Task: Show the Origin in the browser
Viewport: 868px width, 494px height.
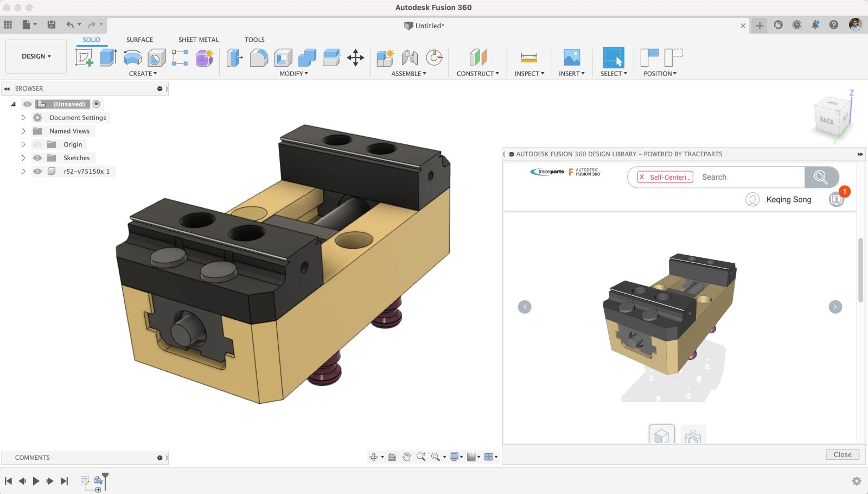Action: click(x=37, y=144)
